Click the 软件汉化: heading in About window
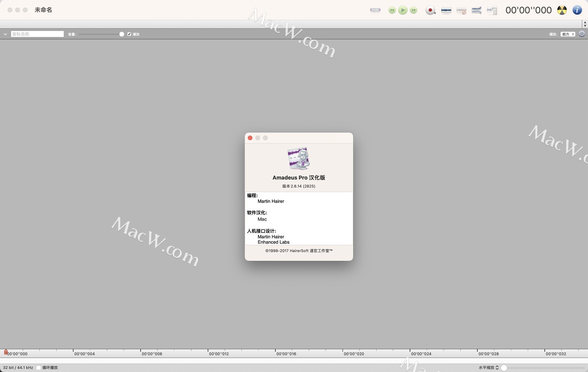The height and width of the screenshot is (372, 588). (257, 212)
